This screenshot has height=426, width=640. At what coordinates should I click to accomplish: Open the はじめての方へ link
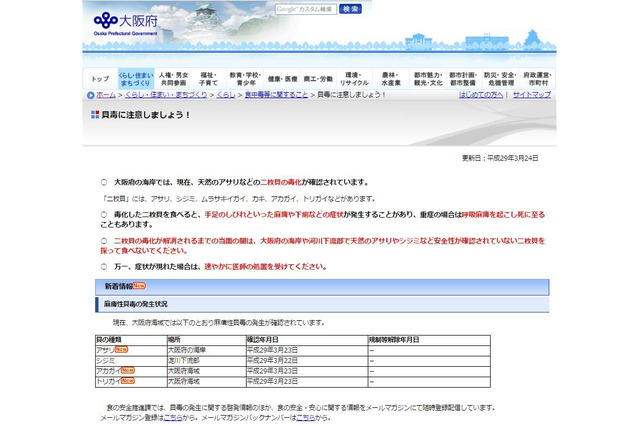point(480,95)
